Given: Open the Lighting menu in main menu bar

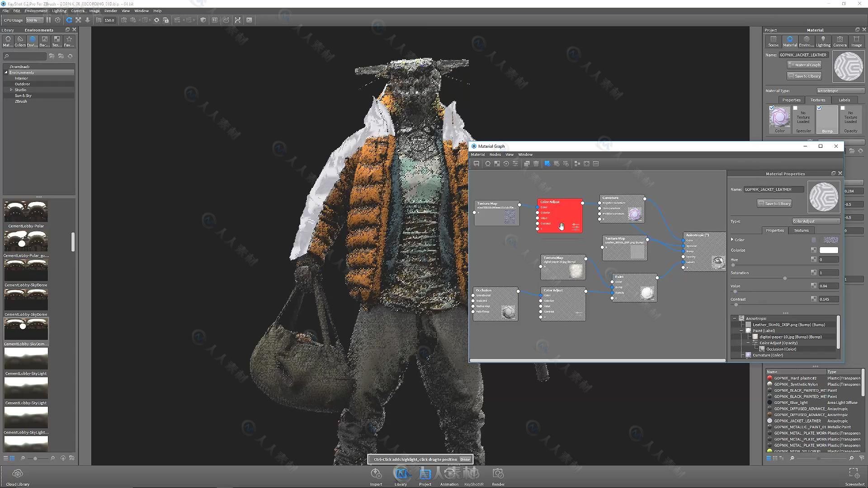Looking at the screenshot, I should (59, 11).
